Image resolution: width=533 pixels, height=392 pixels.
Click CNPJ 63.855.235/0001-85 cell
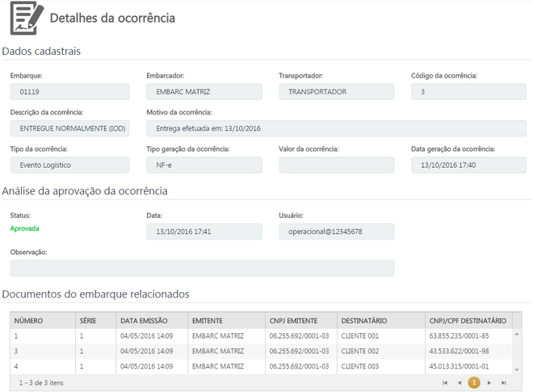click(x=468, y=336)
